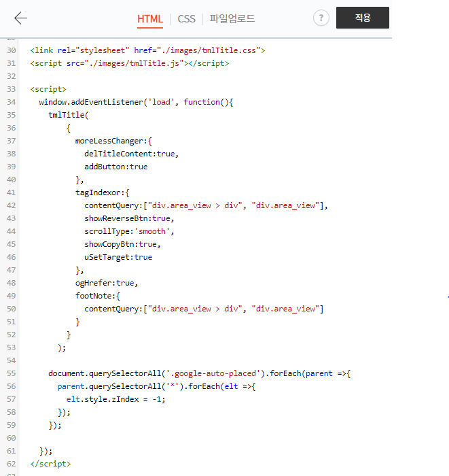Open the 파일업로드 tab
Screen dimensions: 449x476
pos(232,18)
